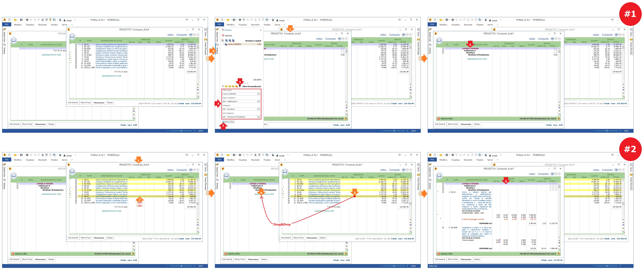Viewport: 644px width, 270px height.
Task: Click the open-folder icon in the Struttura-panel screenshot toolbar
Action: pos(228,20)
